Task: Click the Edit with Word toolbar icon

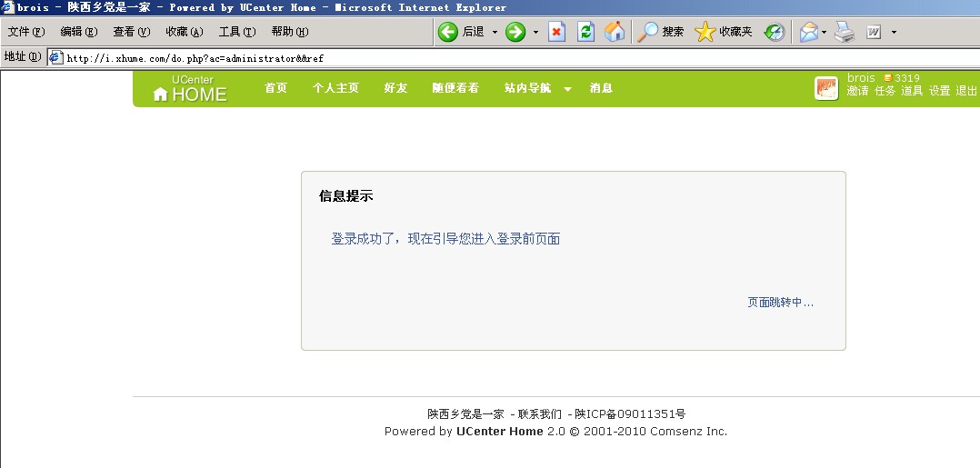Action: pos(874,32)
